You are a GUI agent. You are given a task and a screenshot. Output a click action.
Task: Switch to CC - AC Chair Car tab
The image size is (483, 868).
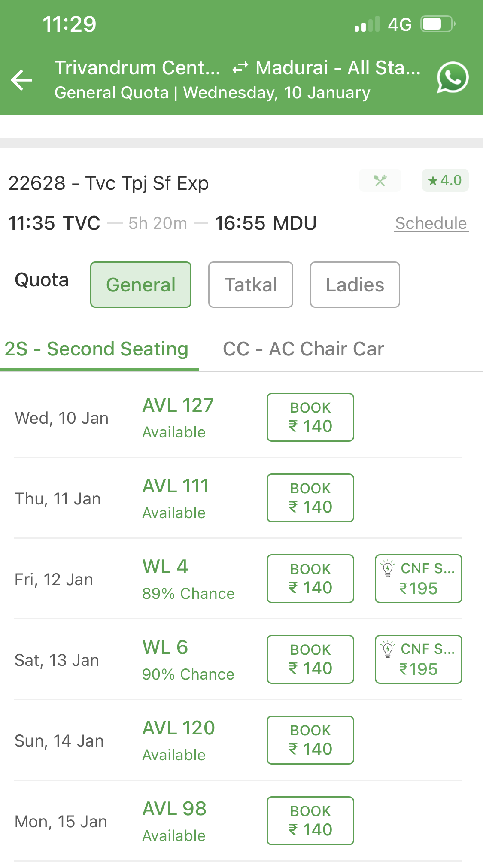(x=303, y=349)
